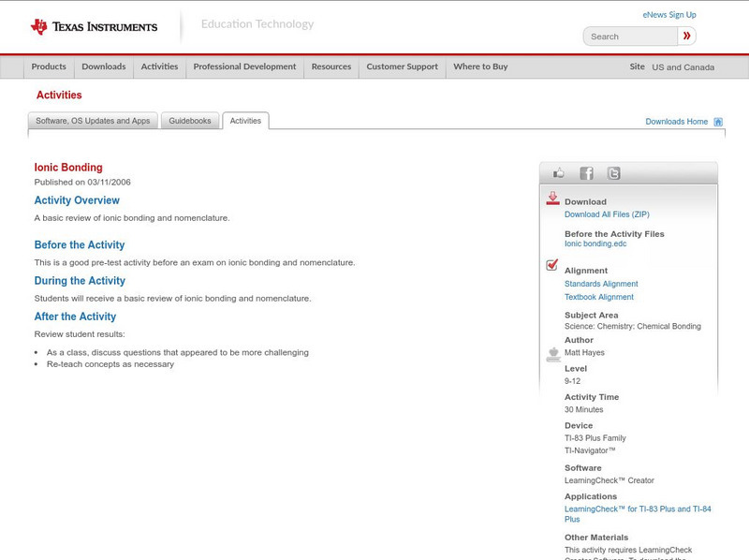The width and height of the screenshot is (749, 560).
Task: Click into the Search field
Action: coord(630,37)
